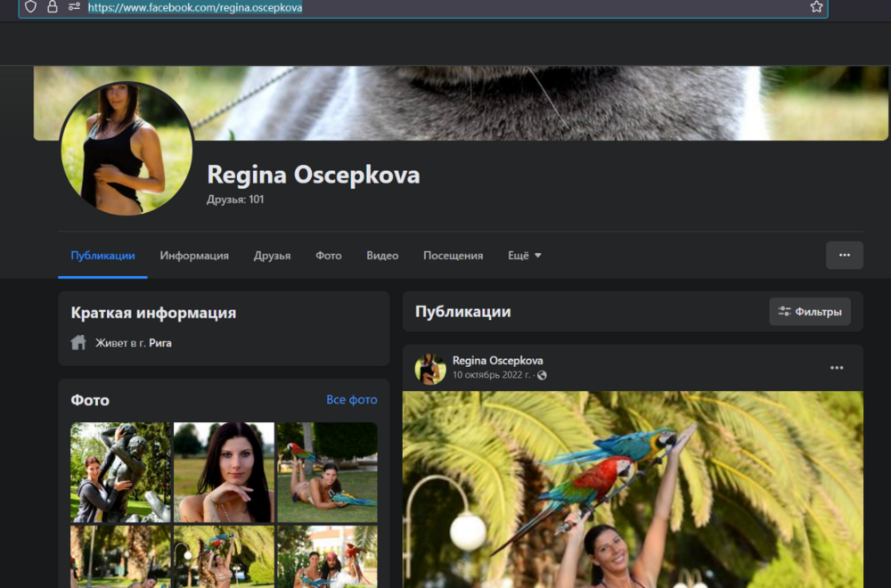Open the large round profile picture
The width and height of the screenshot is (891, 588).
(x=127, y=149)
